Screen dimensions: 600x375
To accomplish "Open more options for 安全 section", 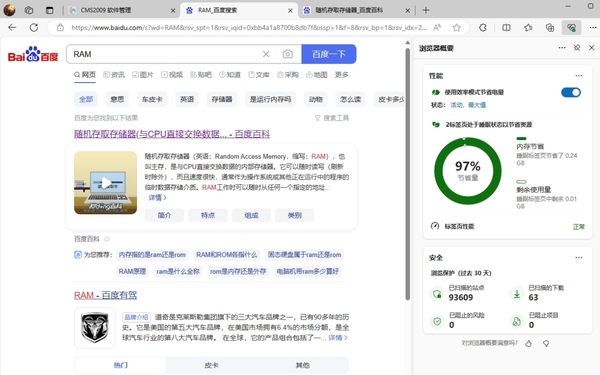I will [579, 258].
